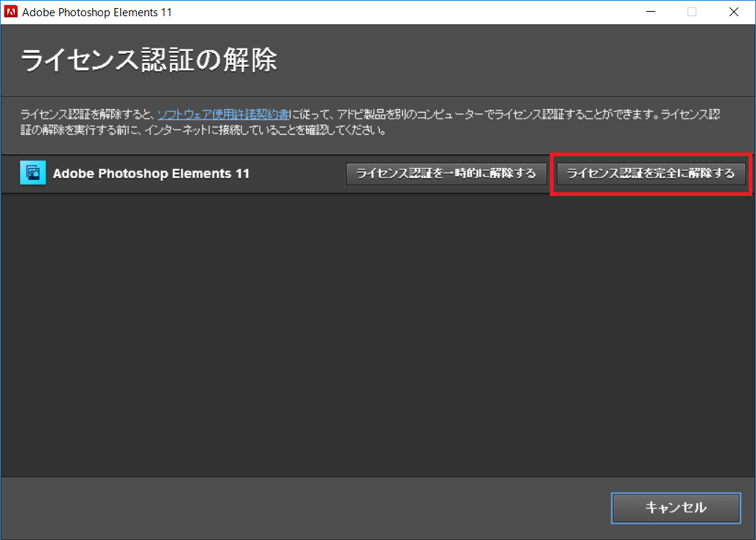This screenshot has width=756, height=540.
Task: Click the Adobe logo in title bar
Action: pyautogui.click(x=10, y=12)
